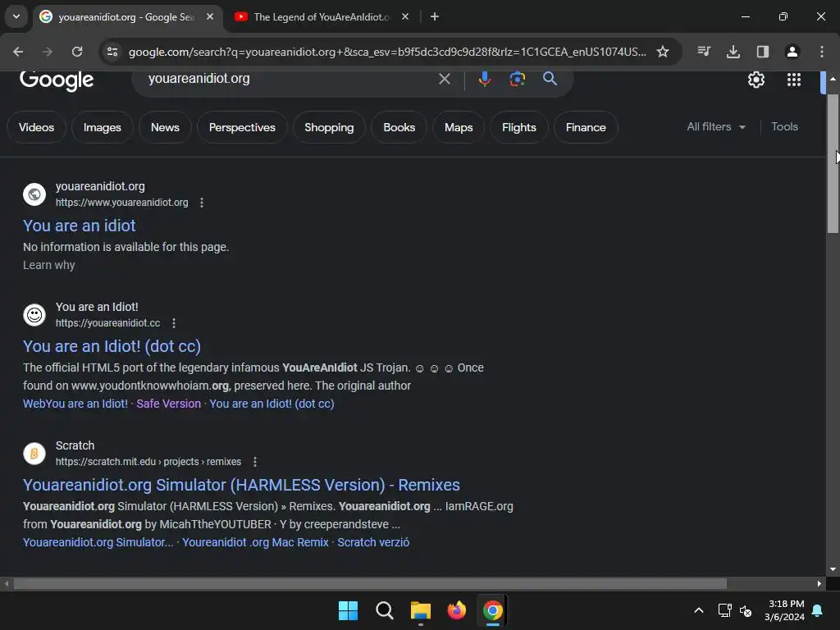Click the Chrome taskbar icon
The image size is (840, 630).
coord(492,610)
